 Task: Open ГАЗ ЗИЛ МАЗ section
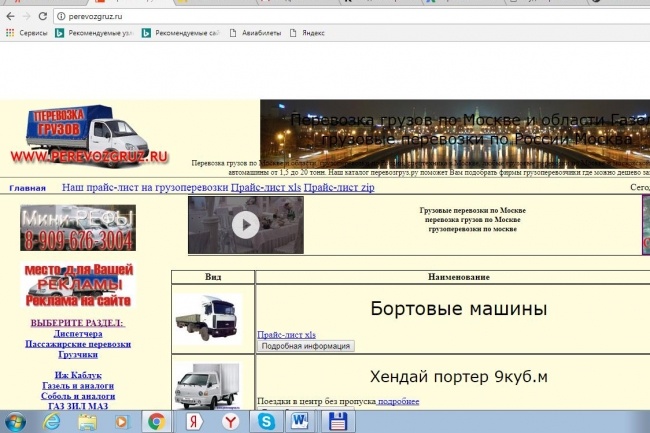78,406
